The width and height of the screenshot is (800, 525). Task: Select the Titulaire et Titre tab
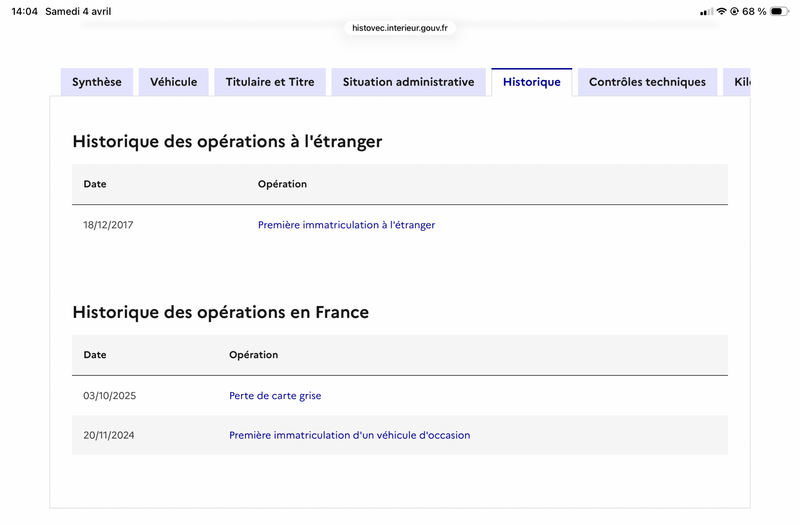(270, 82)
